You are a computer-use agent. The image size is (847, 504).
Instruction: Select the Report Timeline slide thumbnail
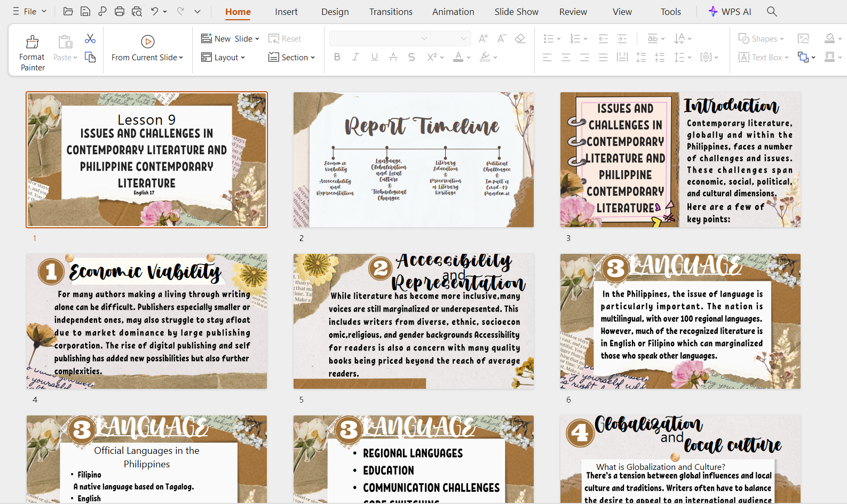point(413,160)
